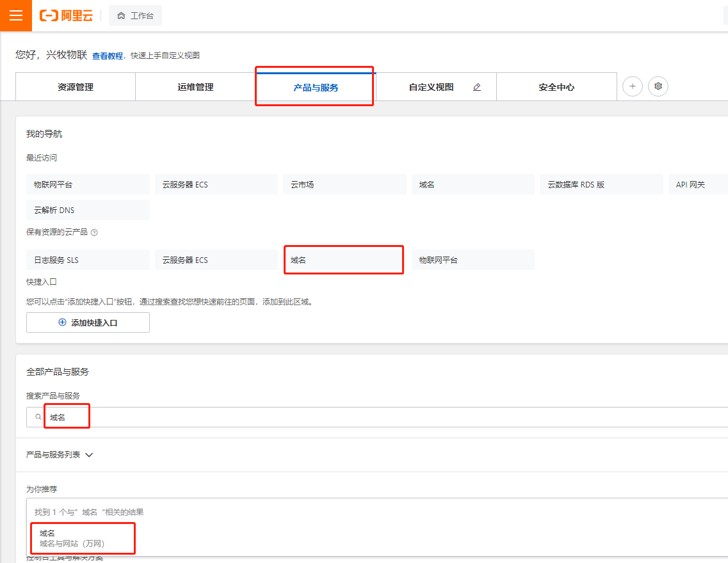Open API 网关 shortcut
The image size is (728, 563).
699,184
